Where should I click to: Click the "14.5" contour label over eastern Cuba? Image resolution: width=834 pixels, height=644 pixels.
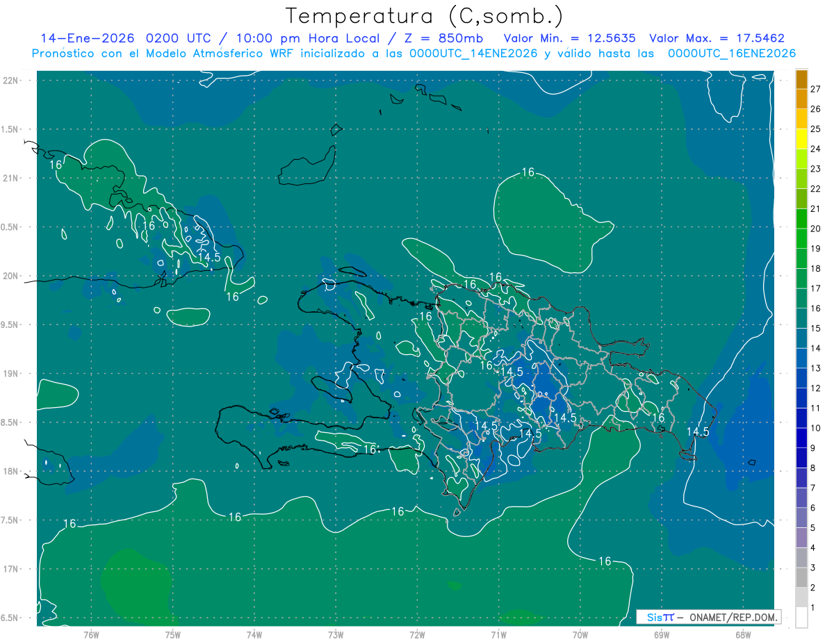tap(209, 257)
